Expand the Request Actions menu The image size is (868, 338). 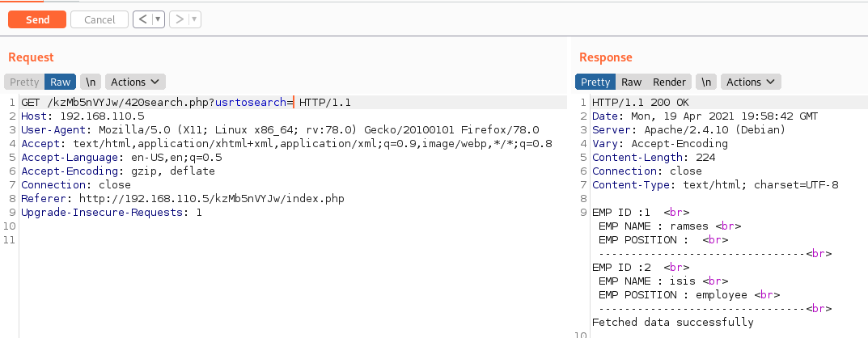[x=136, y=82]
